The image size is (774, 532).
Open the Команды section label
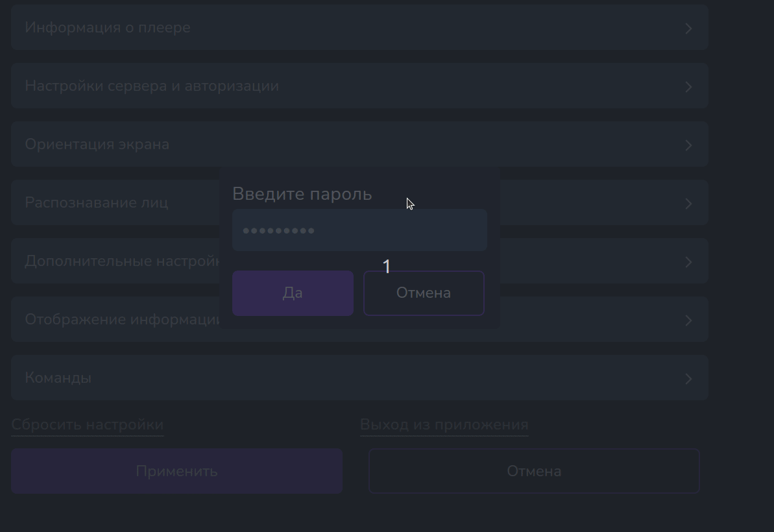pyautogui.click(x=58, y=378)
